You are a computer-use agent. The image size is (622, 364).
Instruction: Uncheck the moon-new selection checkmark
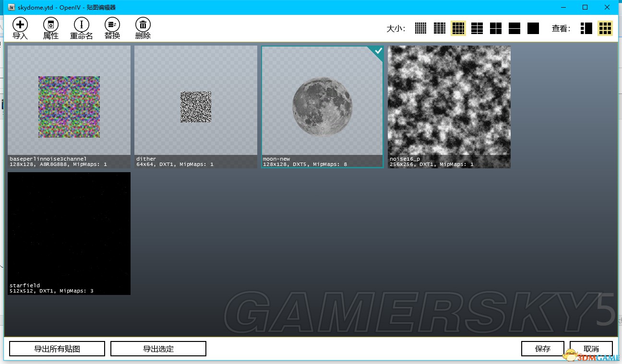coord(378,51)
